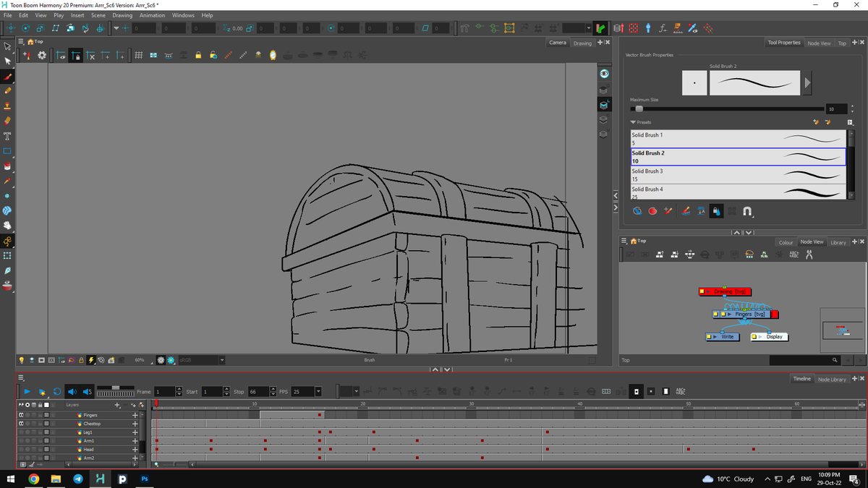Screen dimensions: 868x488
Task: Open Telegram from the Windows taskbar
Action: 78,479
